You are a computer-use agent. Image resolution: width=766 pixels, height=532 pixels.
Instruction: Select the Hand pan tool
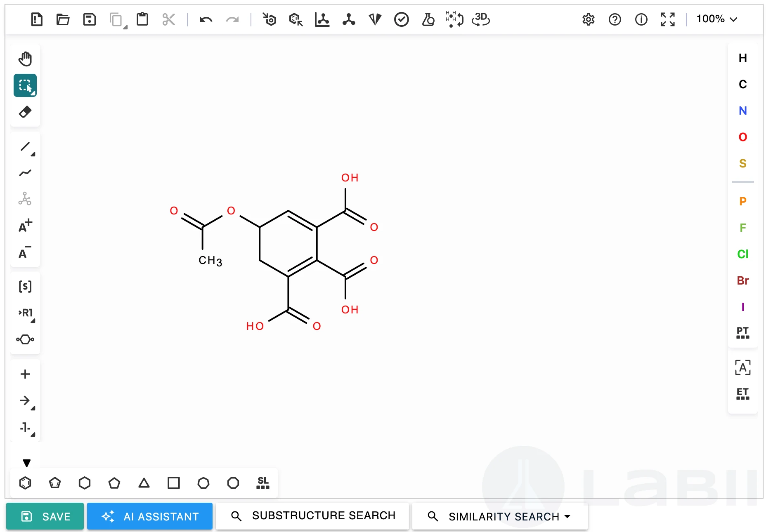tap(25, 59)
